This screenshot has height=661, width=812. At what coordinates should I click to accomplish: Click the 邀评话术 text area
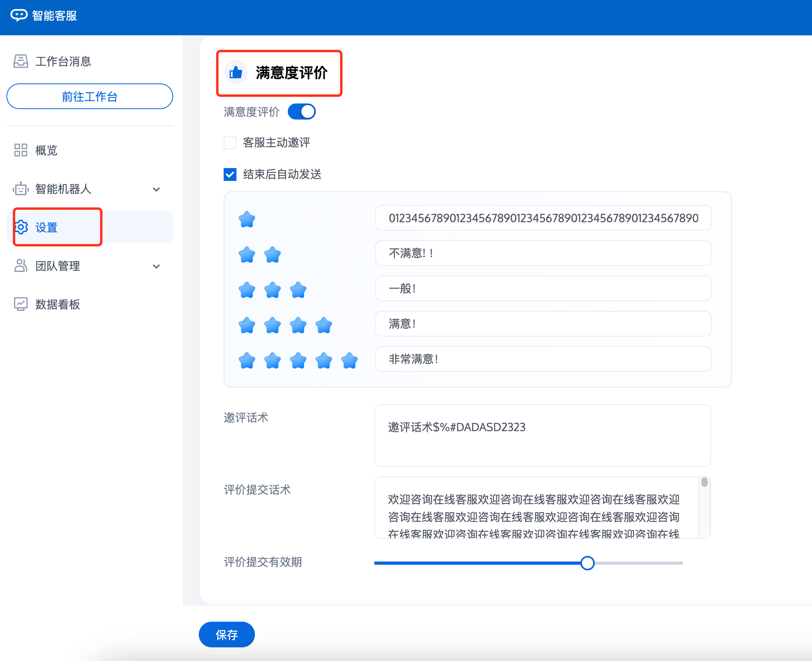coord(542,435)
